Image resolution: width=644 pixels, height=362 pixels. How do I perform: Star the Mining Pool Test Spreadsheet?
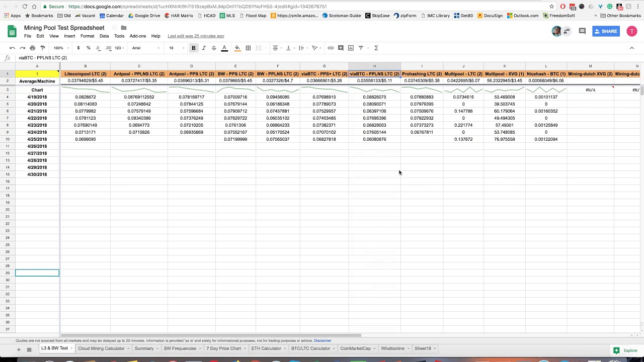(x=114, y=28)
